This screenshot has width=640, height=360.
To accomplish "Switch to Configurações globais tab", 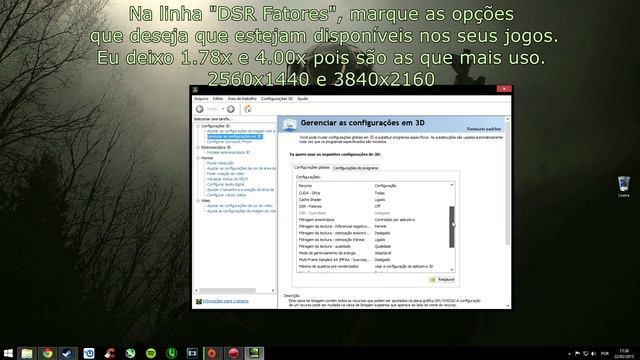I will [311, 167].
